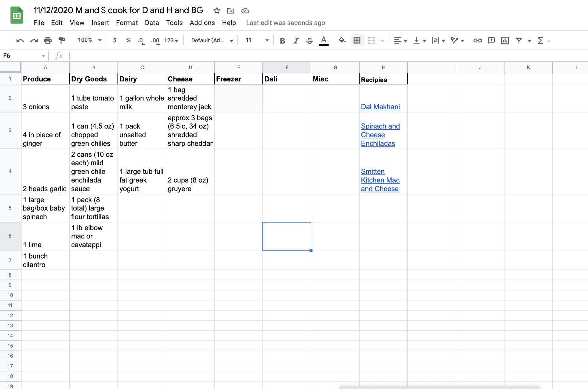Open the View menu
The width and height of the screenshot is (588, 389).
point(77,23)
